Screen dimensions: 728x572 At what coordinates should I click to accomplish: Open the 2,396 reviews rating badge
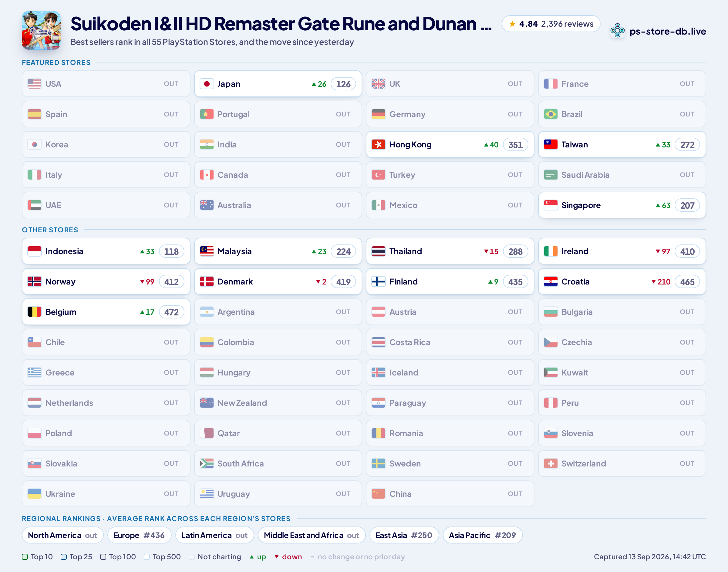tap(551, 24)
